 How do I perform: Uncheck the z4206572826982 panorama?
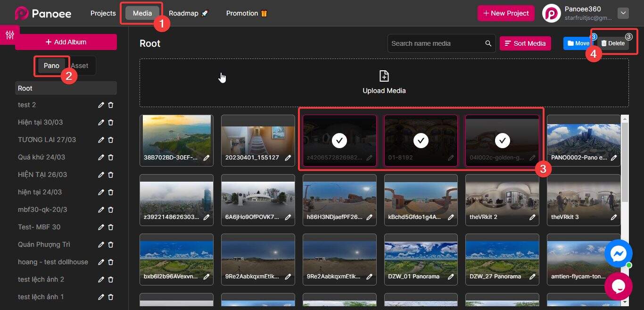[x=339, y=140]
